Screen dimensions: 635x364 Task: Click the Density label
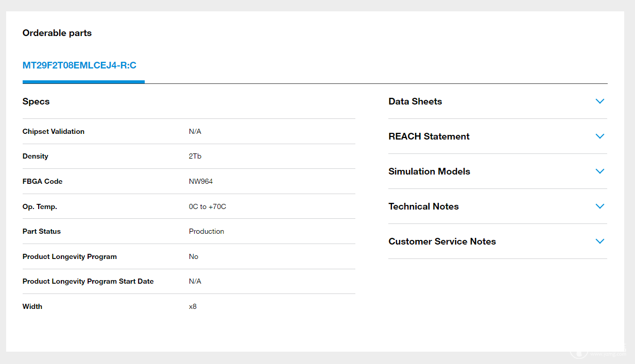coord(36,156)
